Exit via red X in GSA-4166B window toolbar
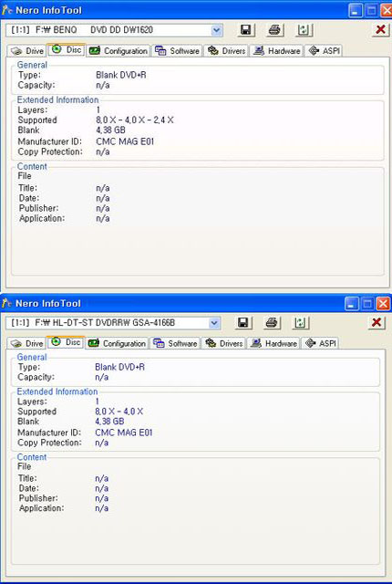This screenshot has height=584, width=392. point(377,322)
